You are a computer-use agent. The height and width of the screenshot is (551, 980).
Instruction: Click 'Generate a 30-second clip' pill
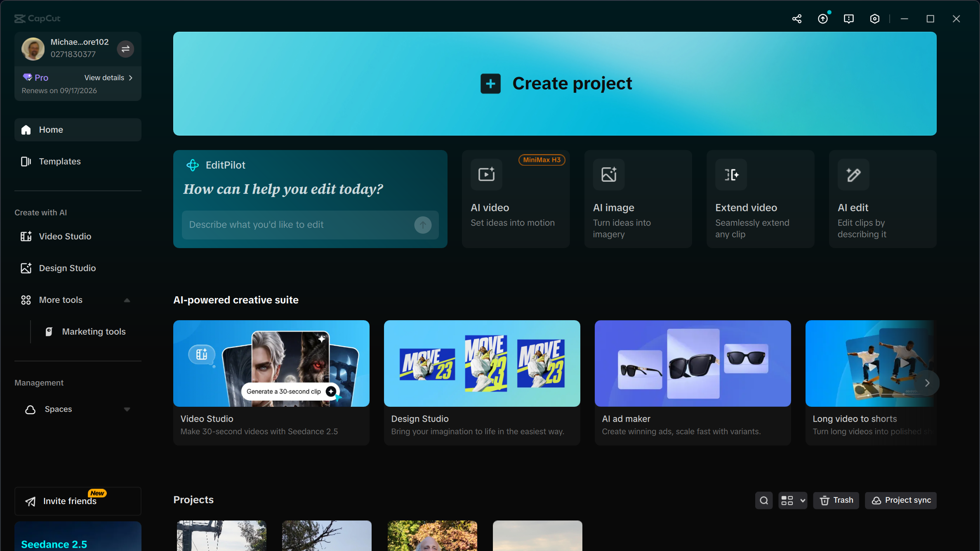[291, 392]
